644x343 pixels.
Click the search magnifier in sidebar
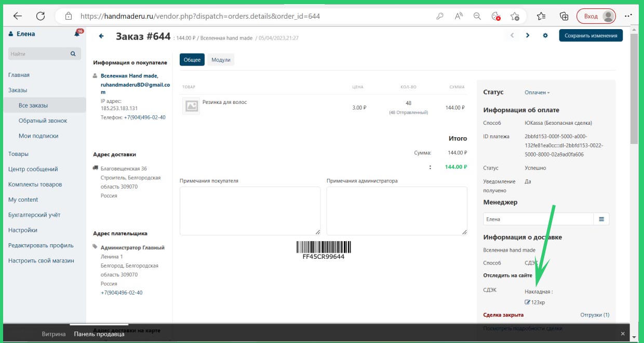(73, 54)
